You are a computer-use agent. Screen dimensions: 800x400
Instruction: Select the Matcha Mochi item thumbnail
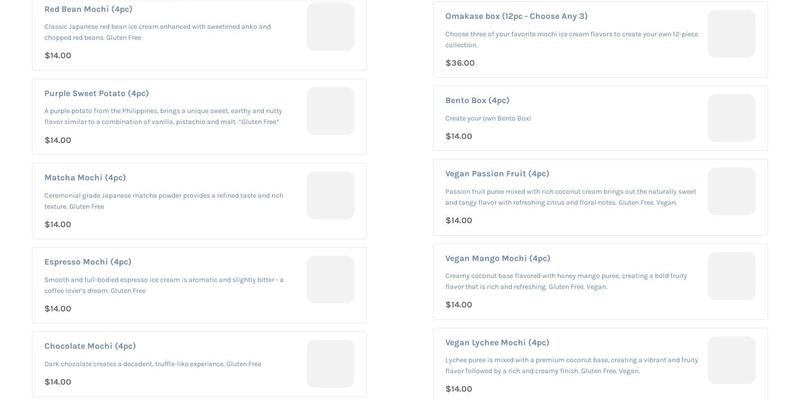coord(330,195)
